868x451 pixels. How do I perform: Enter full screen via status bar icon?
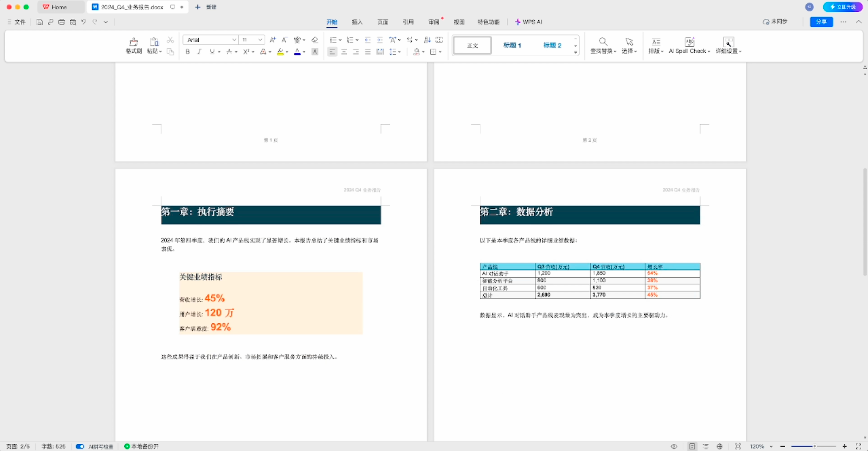tap(858, 446)
